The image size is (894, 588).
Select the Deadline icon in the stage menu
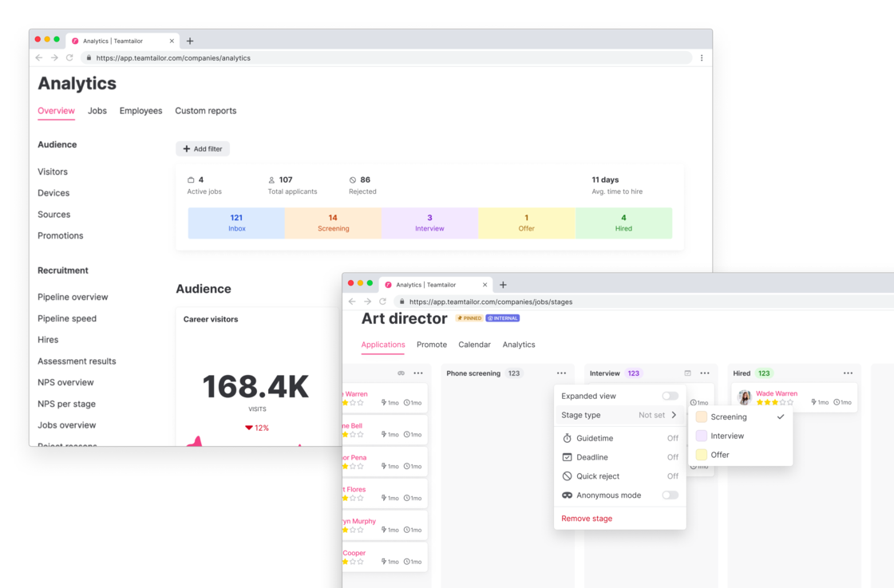point(567,457)
